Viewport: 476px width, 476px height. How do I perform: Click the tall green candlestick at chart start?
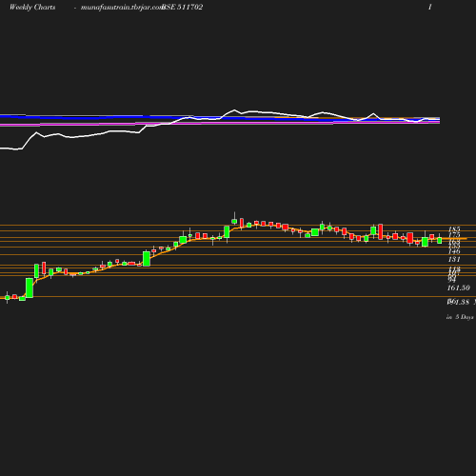pos(30,288)
